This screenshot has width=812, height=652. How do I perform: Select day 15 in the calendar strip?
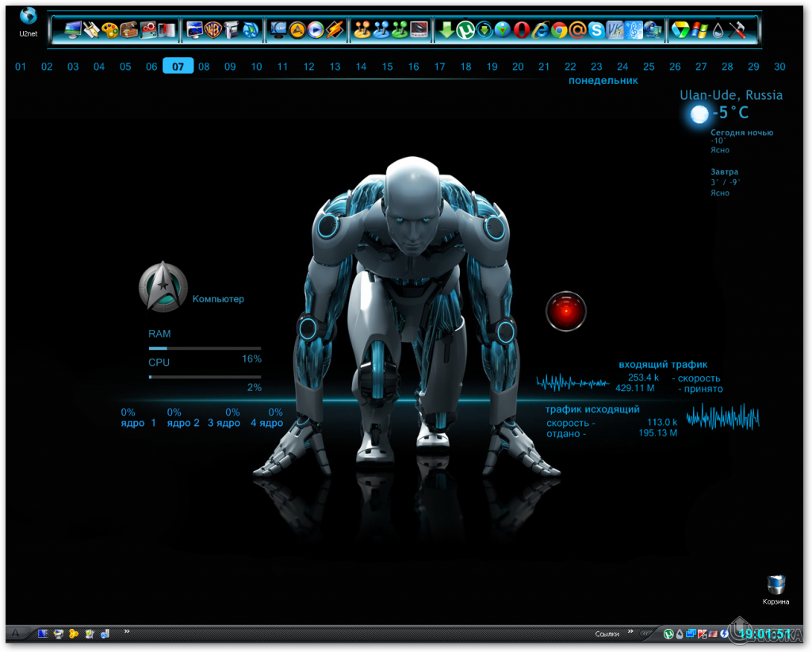point(387,67)
